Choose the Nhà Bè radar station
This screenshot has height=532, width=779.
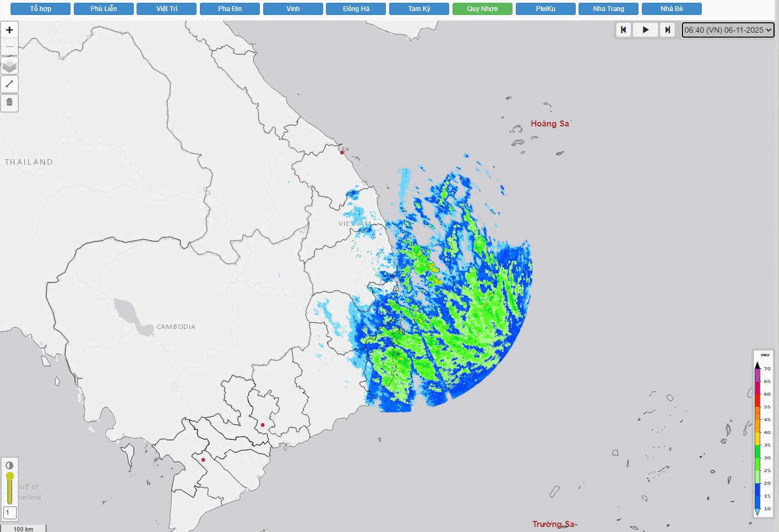[671, 9]
